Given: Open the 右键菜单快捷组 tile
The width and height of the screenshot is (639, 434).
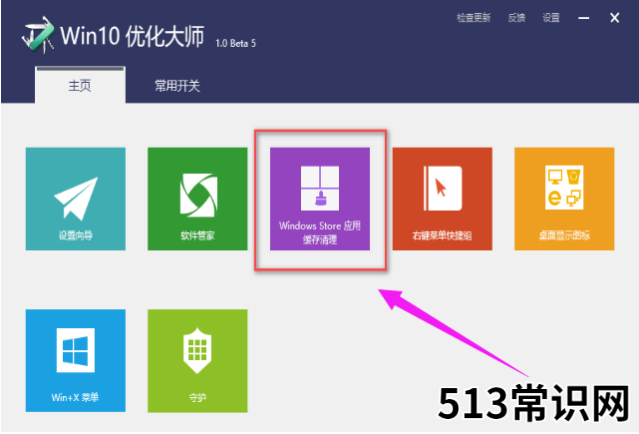Looking at the screenshot, I should (442, 199).
